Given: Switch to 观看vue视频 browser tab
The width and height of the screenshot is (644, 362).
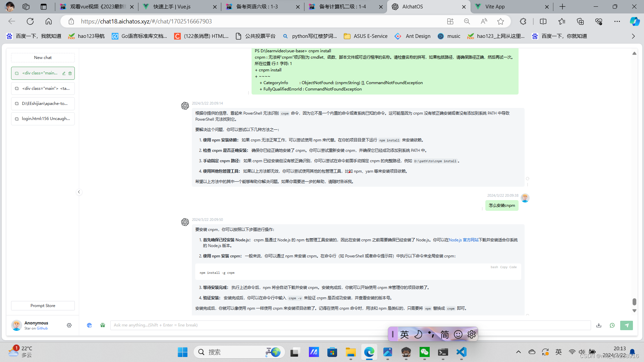Looking at the screenshot, I should point(97,7).
